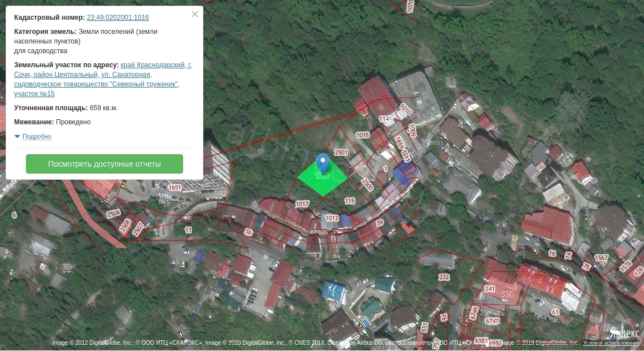Click the blue triangle next to Подробно
The image size is (644, 351).
[x=18, y=136]
